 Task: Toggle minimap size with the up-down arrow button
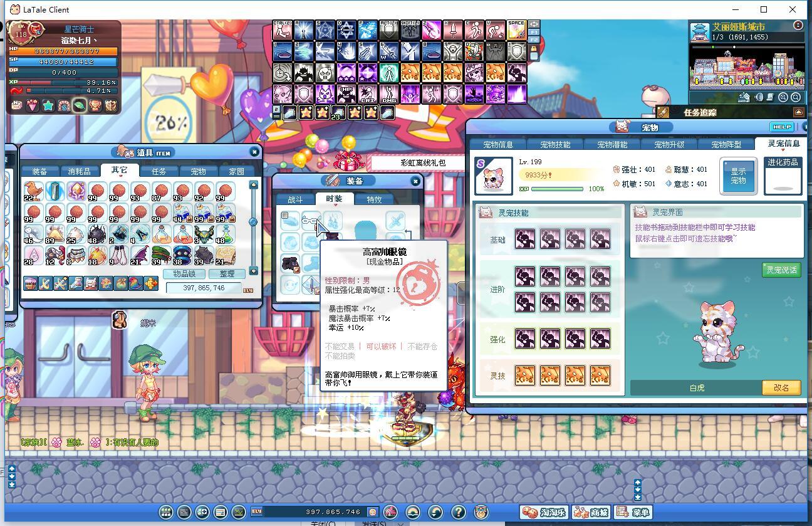click(798, 26)
